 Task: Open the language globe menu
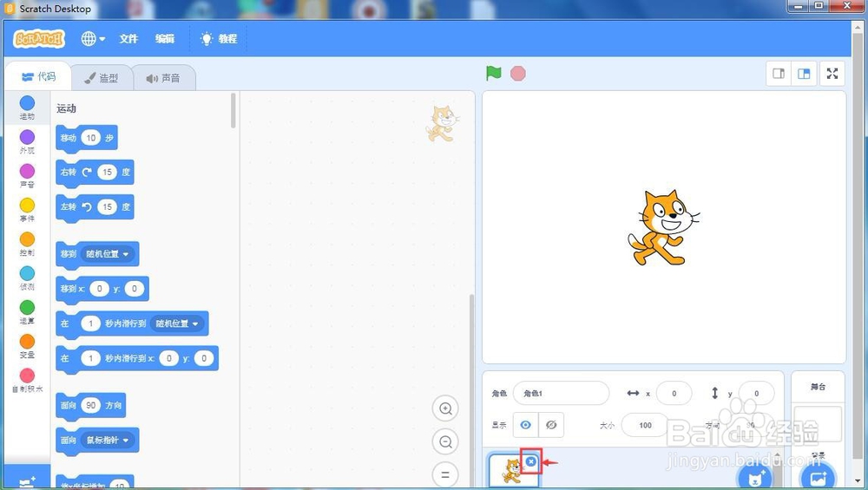pyautogui.click(x=93, y=39)
